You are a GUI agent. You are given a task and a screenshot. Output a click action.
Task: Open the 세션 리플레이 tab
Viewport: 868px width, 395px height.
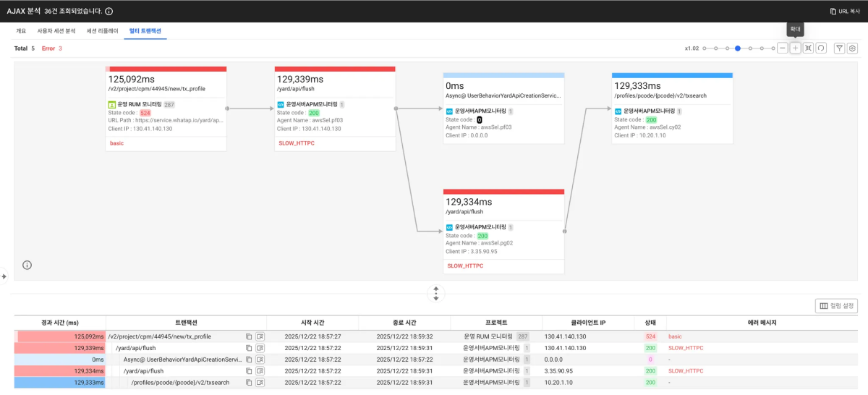click(x=101, y=31)
